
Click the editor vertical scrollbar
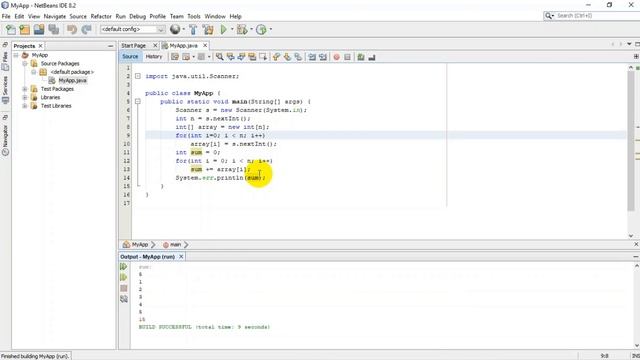point(631,141)
